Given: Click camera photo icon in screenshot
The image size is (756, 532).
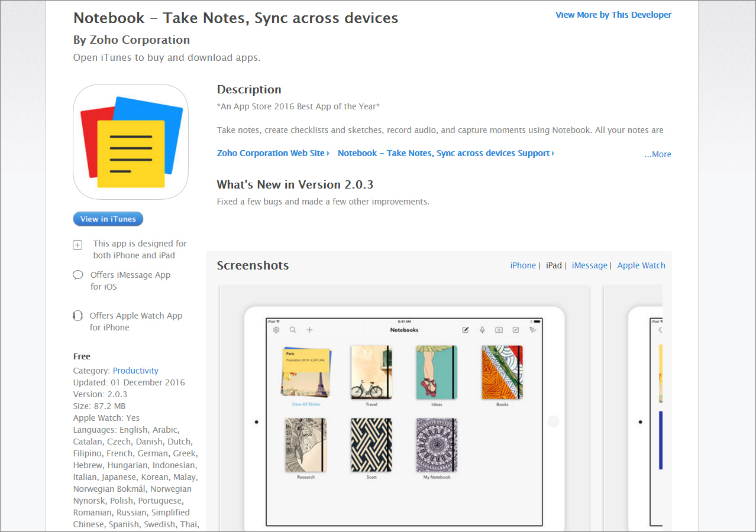Looking at the screenshot, I should (x=499, y=330).
